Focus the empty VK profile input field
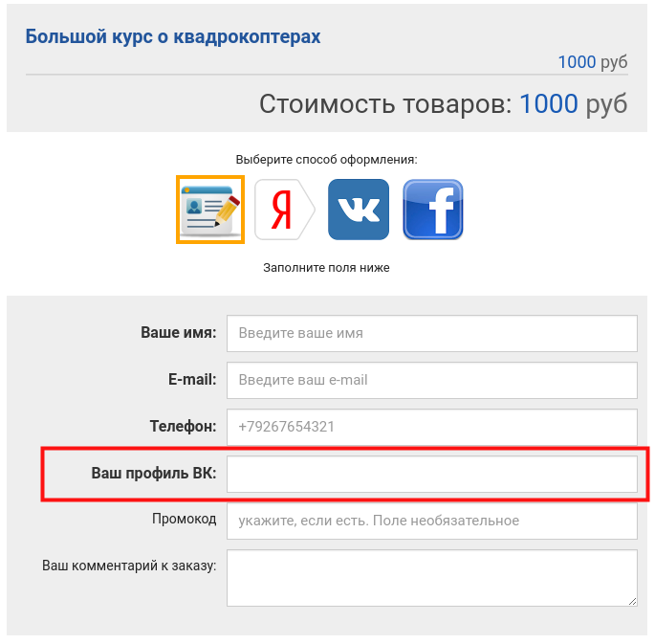Viewport: 655px width, 644px height. pos(431,474)
